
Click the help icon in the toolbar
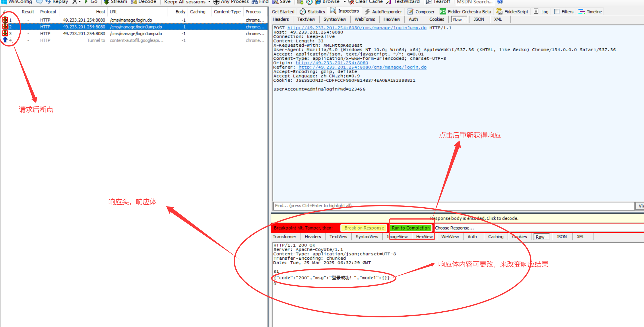click(x=500, y=2)
